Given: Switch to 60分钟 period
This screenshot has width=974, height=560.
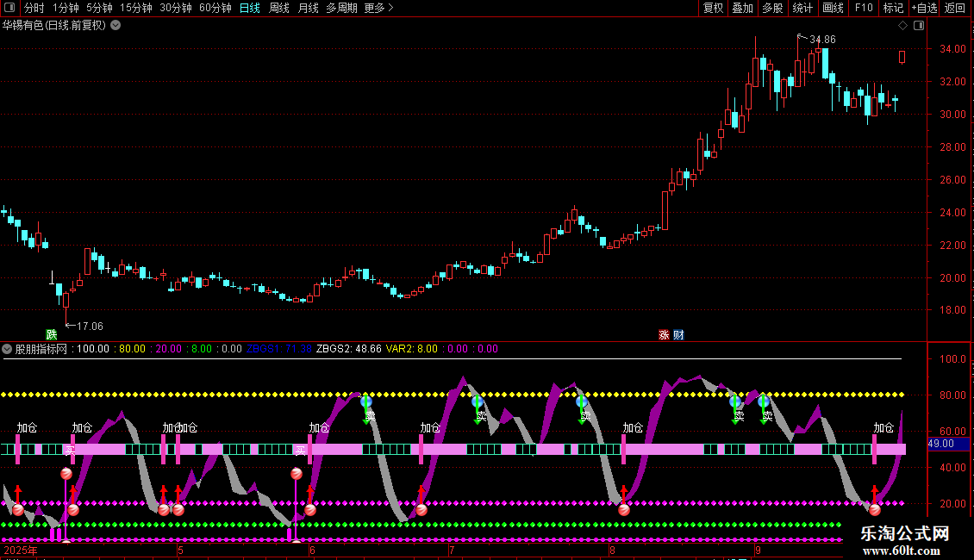Looking at the screenshot, I should click(x=215, y=8).
